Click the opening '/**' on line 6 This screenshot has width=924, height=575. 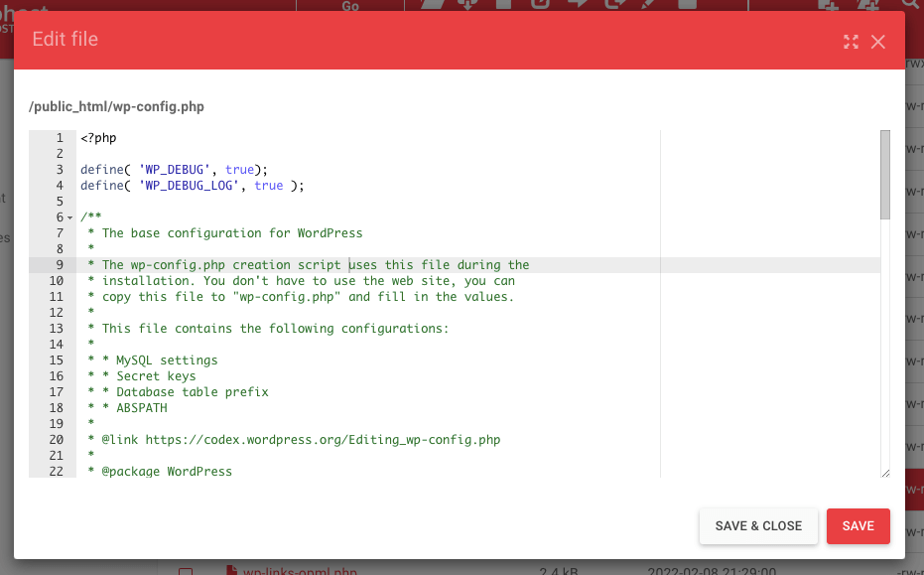pyautogui.click(x=91, y=217)
